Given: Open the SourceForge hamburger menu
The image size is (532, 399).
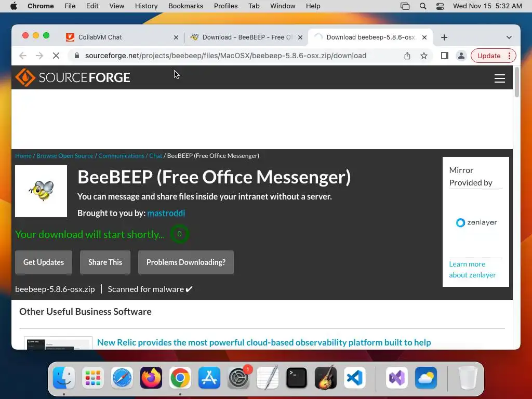Looking at the screenshot, I should [499, 78].
